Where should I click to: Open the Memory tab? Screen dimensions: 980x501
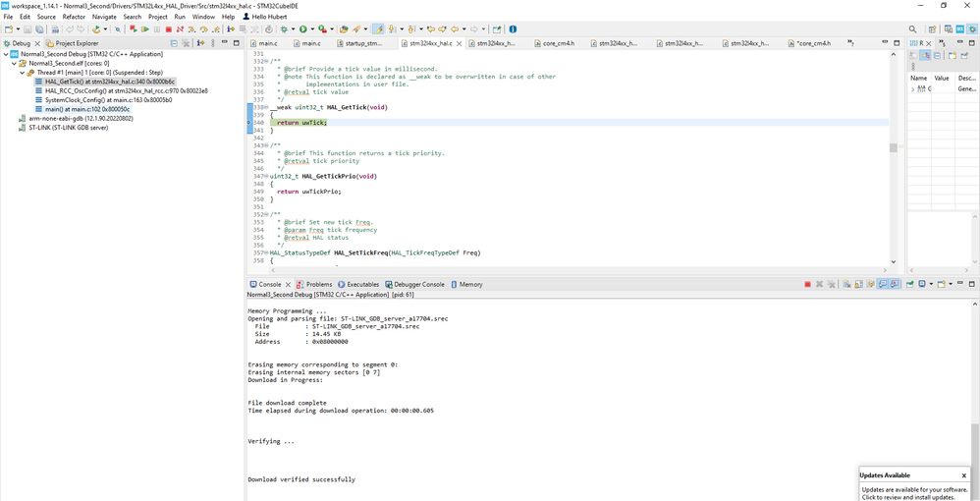466,284
